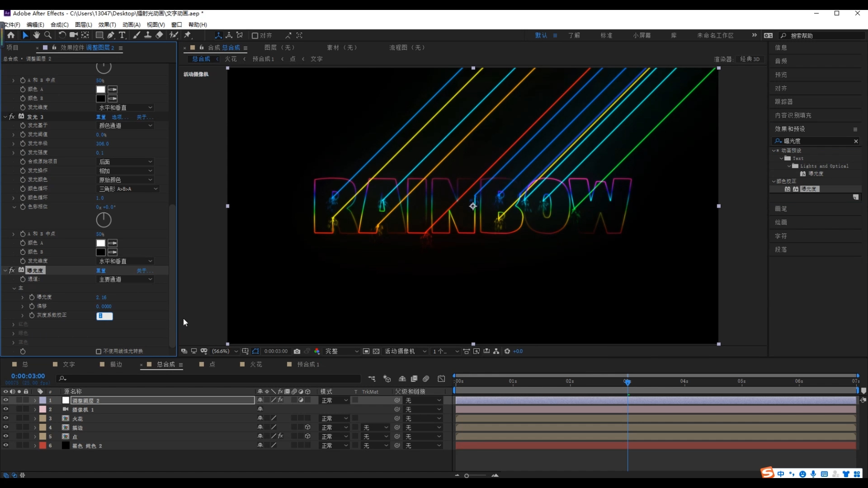Select the Type text tool
868x488 pixels.
[122, 35]
